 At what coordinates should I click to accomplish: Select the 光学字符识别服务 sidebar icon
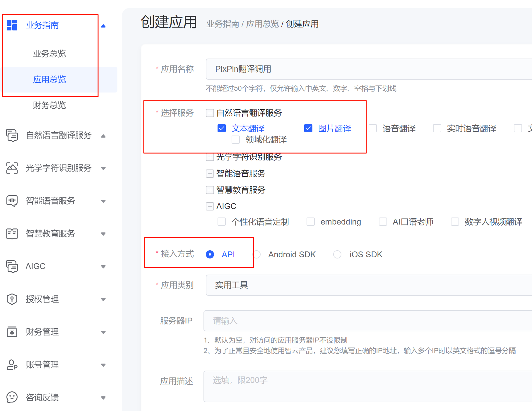pyautogui.click(x=12, y=168)
